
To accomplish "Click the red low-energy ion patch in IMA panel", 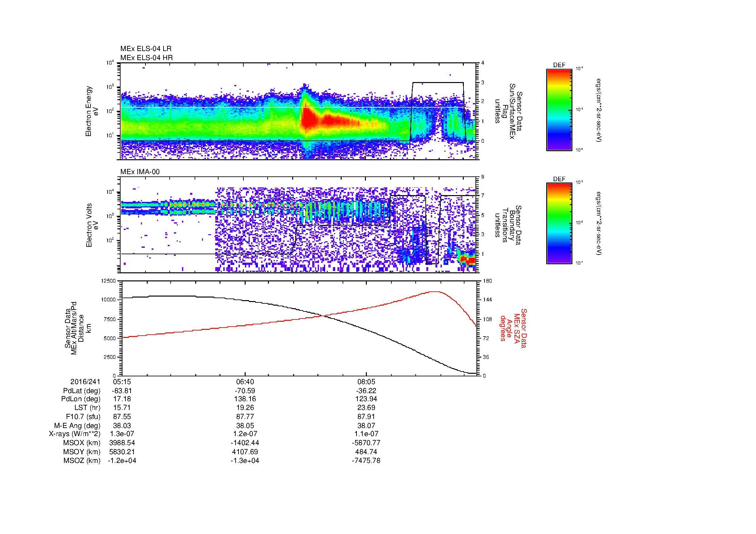I will pyautogui.click(x=468, y=260).
